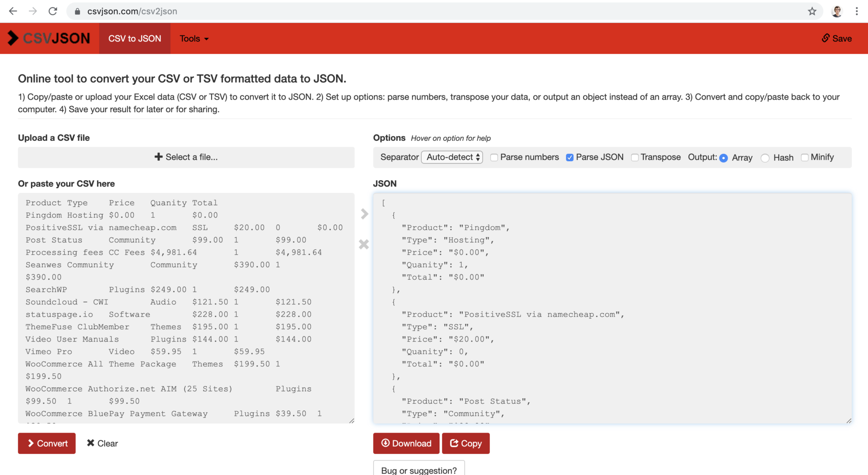
Task: Click inside the CSV paste textarea
Action: 186,308
